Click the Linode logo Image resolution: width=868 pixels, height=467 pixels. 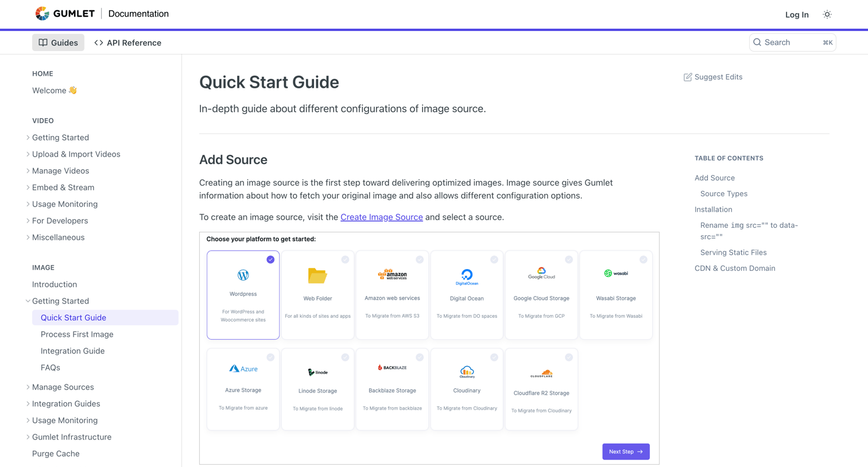point(317,372)
